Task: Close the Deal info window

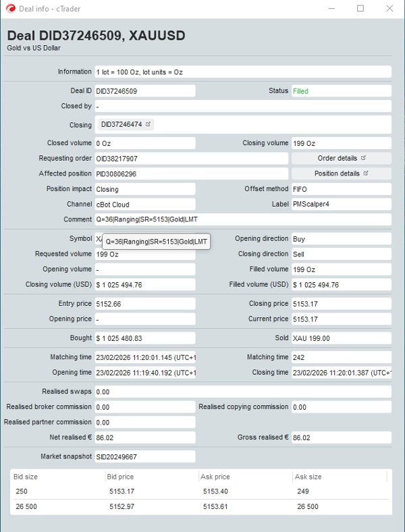Action: (389, 8)
